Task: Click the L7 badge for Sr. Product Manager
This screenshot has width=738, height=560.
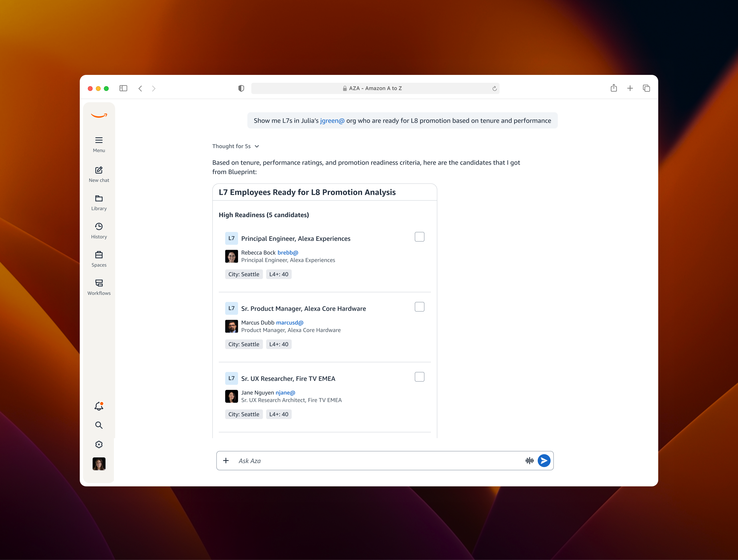Action: click(x=231, y=308)
